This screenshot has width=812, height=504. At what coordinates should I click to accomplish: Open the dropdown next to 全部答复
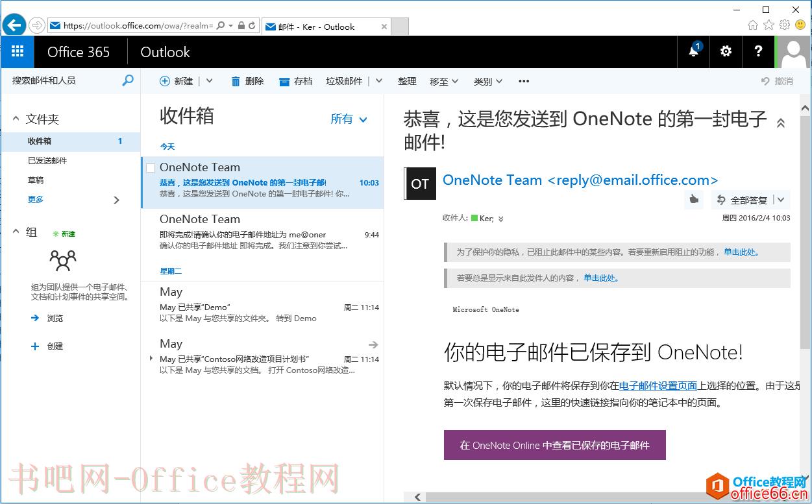point(781,200)
